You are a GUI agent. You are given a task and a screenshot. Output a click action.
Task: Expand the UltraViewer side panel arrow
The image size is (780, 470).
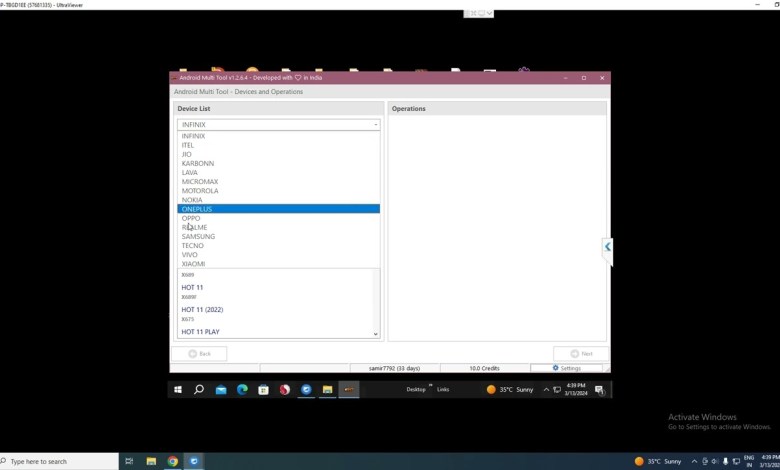[x=607, y=246]
